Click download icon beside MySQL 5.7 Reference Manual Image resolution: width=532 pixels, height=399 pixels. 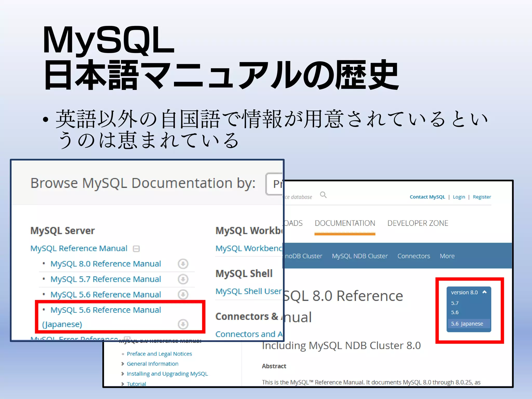pos(183,279)
